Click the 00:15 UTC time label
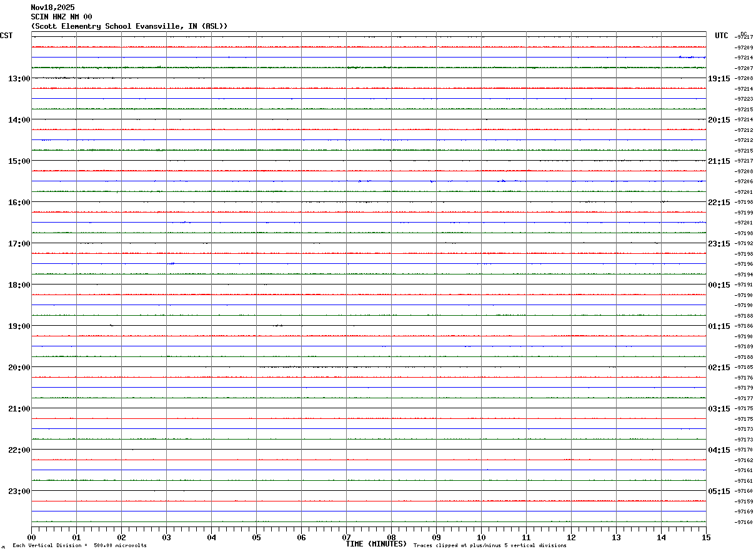Image resolution: width=756 pixels, height=554 pixels. [x=719, y=285]
